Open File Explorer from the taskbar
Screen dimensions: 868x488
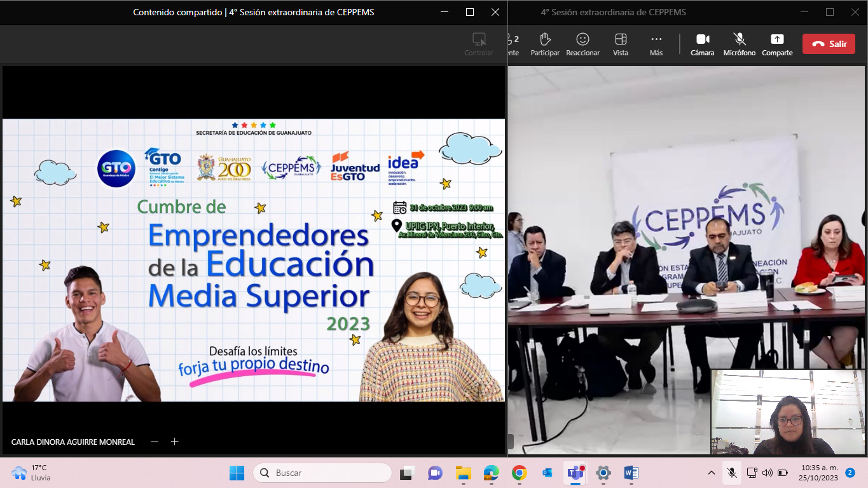coord(463,473)
